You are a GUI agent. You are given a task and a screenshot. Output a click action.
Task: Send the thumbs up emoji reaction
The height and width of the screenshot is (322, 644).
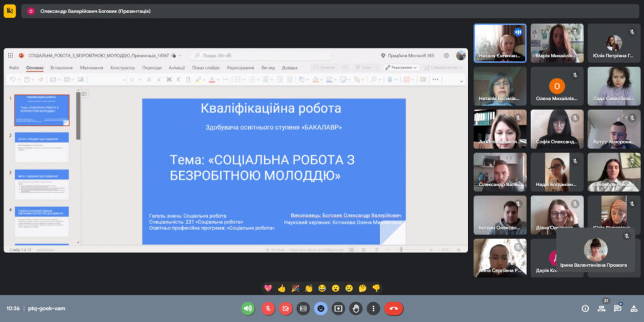click(281, 288)
